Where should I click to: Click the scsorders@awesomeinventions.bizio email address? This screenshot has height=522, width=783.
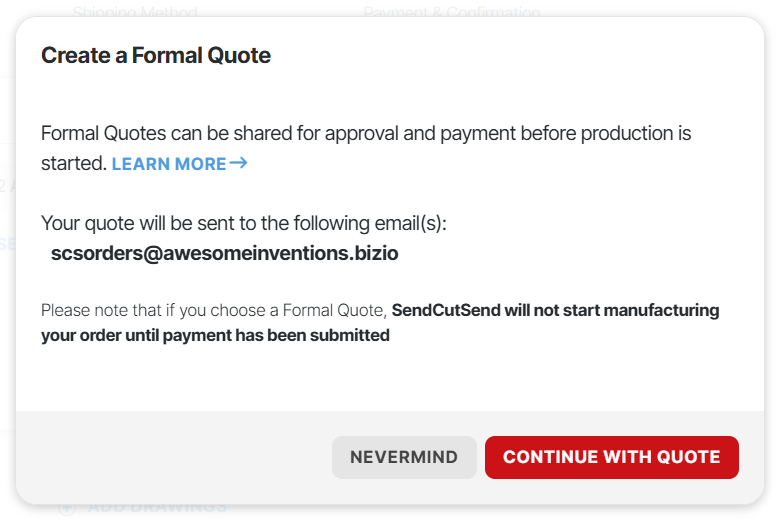[x=225, y=253]
